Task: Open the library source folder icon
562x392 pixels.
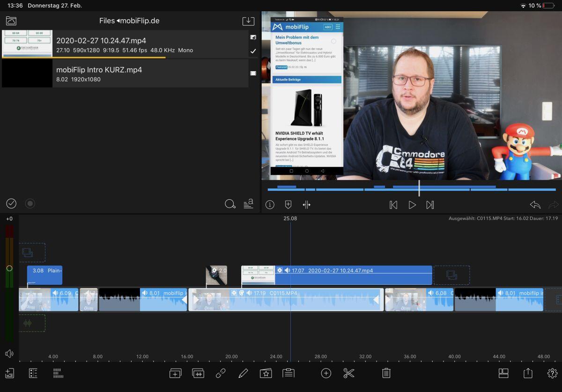Action: (11, 21)
